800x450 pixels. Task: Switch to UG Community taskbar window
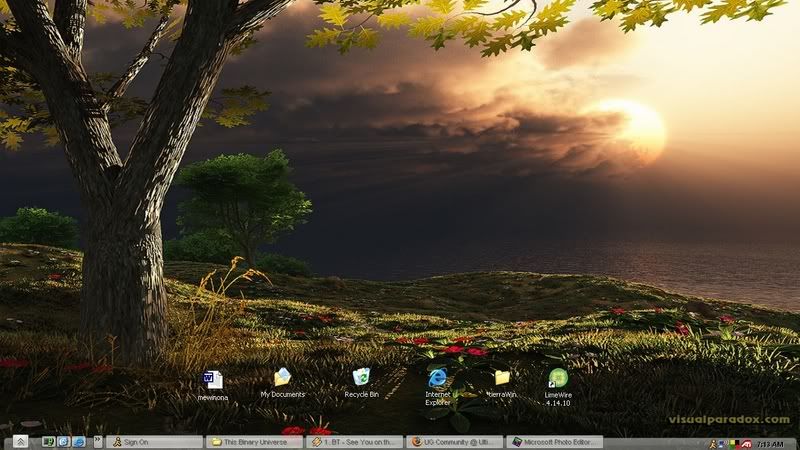pos(454,442)
